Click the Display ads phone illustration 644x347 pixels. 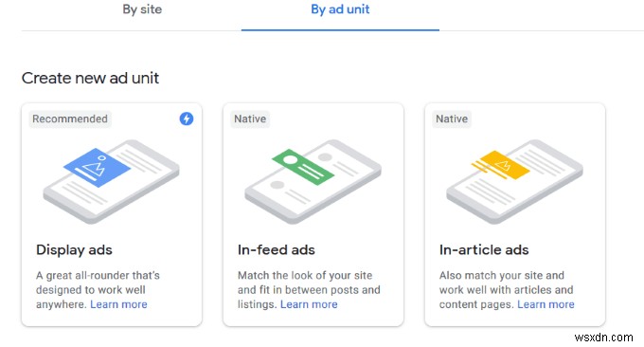[112, 181]
